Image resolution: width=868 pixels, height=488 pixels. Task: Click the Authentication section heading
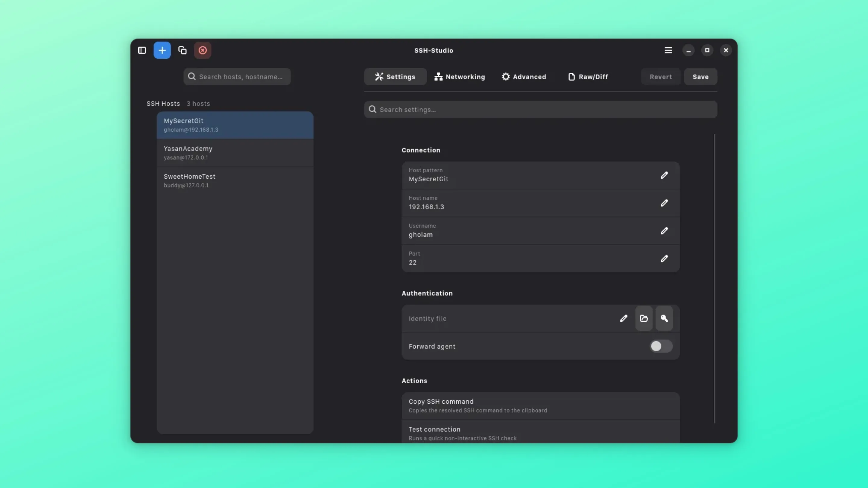click(427, 293)
